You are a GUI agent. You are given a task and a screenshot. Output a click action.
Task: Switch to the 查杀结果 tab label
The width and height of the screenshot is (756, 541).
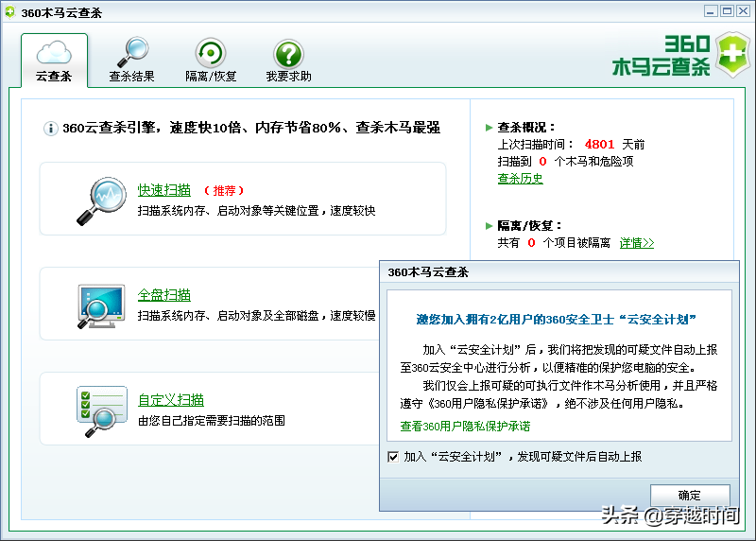tap(131, 77)
